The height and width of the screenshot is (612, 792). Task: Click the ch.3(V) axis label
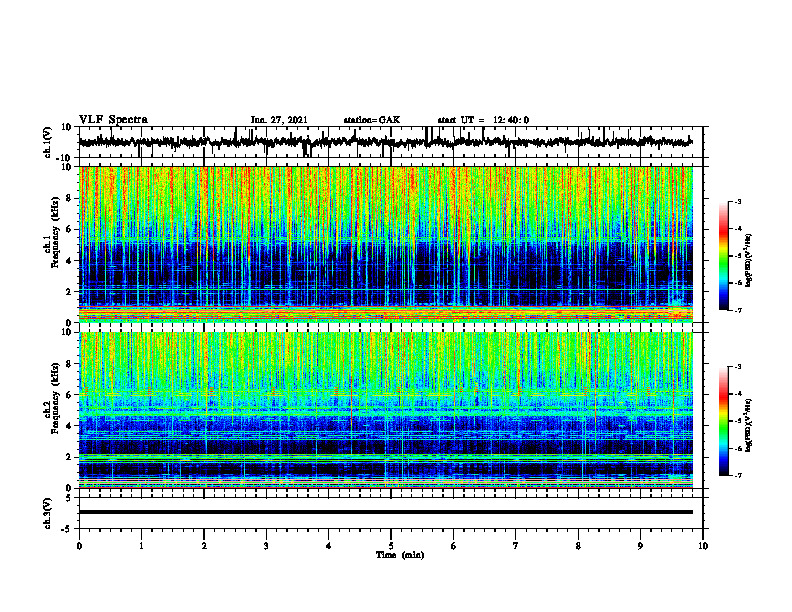(48, 513)
